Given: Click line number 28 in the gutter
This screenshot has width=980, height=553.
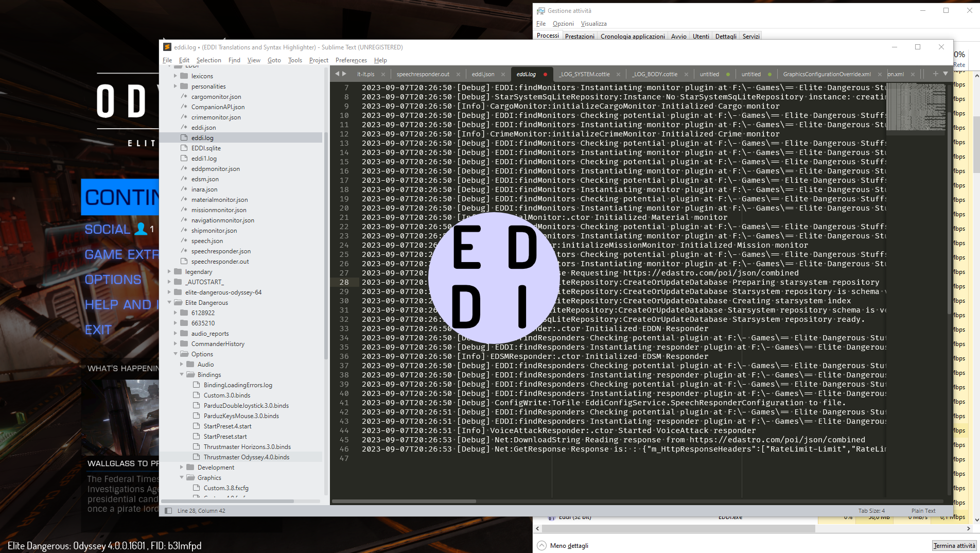Looking at the screenshot, I should coord(344,282).
